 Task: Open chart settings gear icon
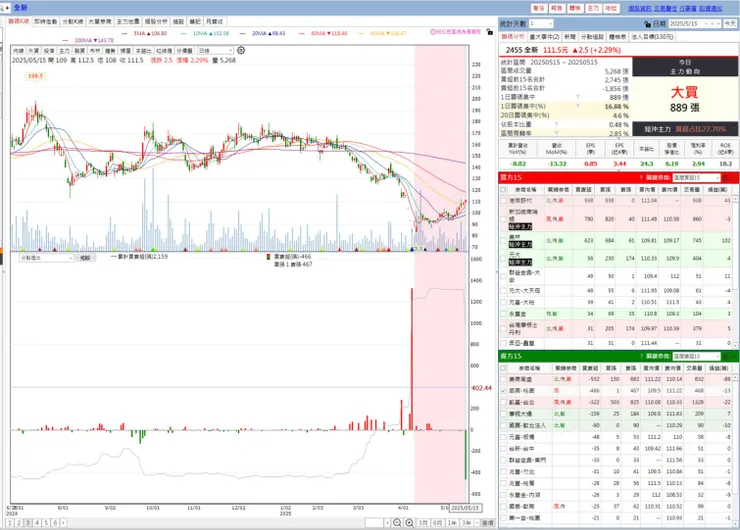coord(241,50)
